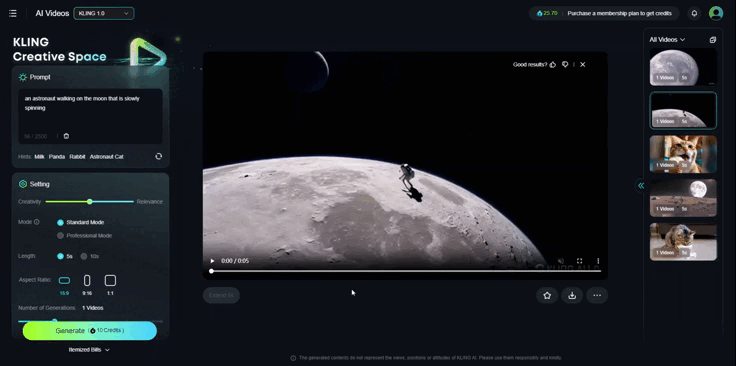Download the generated video
This screenshot has width=736, height=366.
[x=572, y=296]
